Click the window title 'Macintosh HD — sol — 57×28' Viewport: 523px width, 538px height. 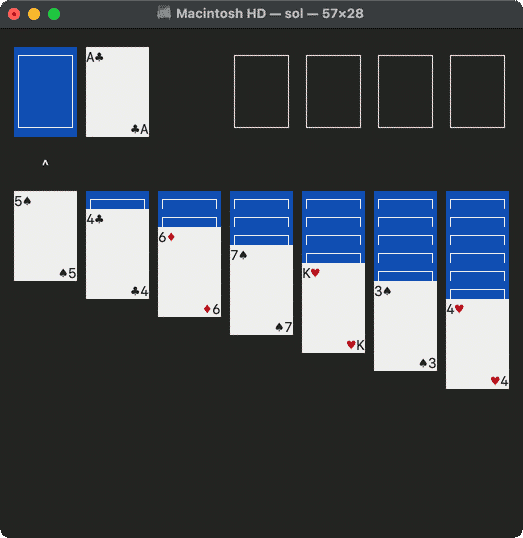(270, 14)
